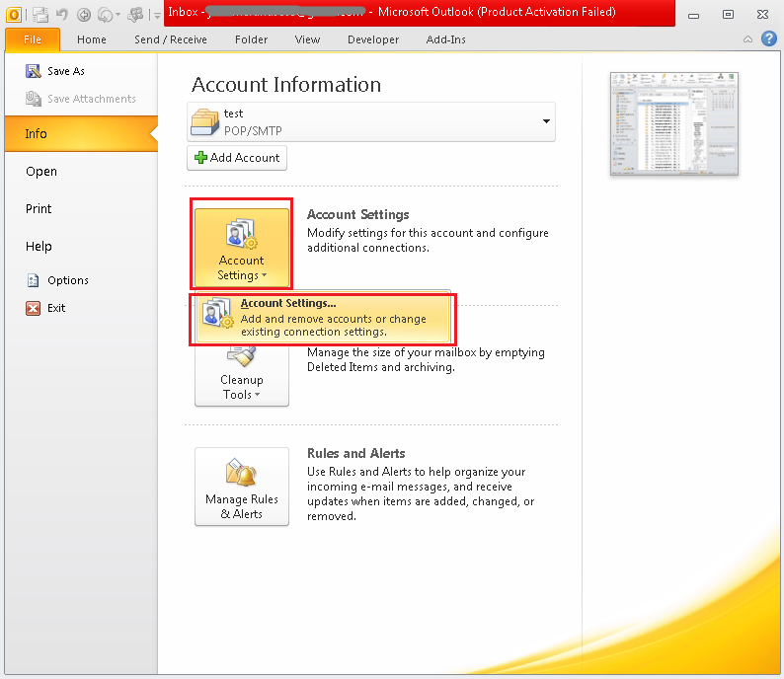This screenshot has height=679, width=784.
Task: Click the icon beside Account Settings... menu entry
Action: (217, 313)
